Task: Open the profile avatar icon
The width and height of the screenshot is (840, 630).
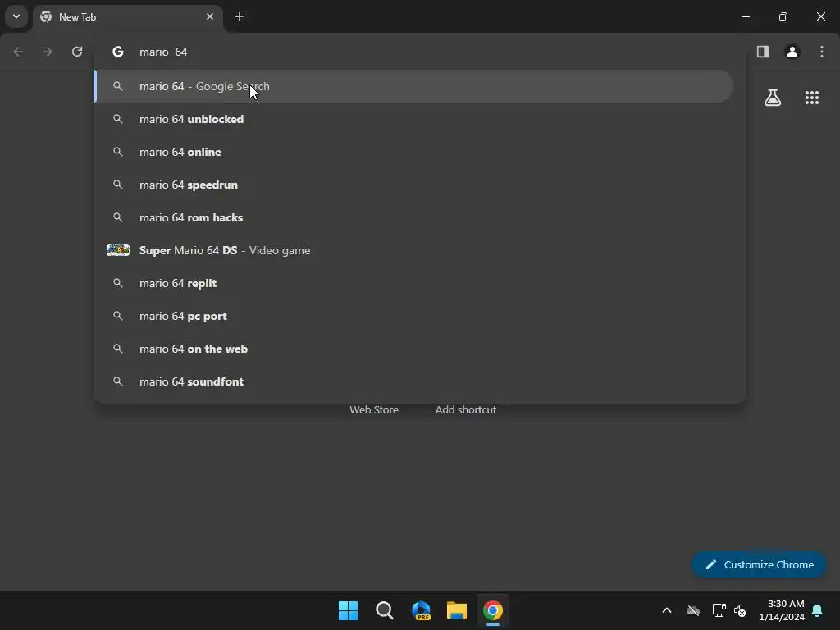Action: point(792,52)
